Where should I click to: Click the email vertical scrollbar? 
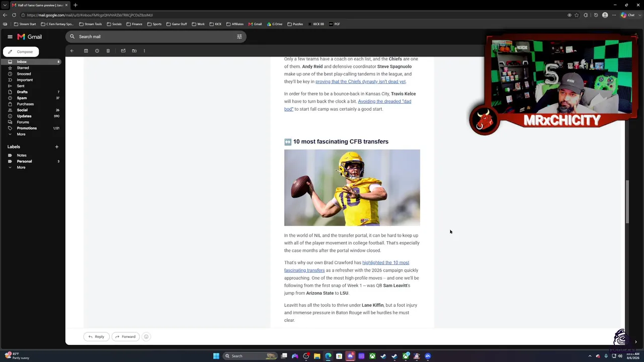click(627, 201)
